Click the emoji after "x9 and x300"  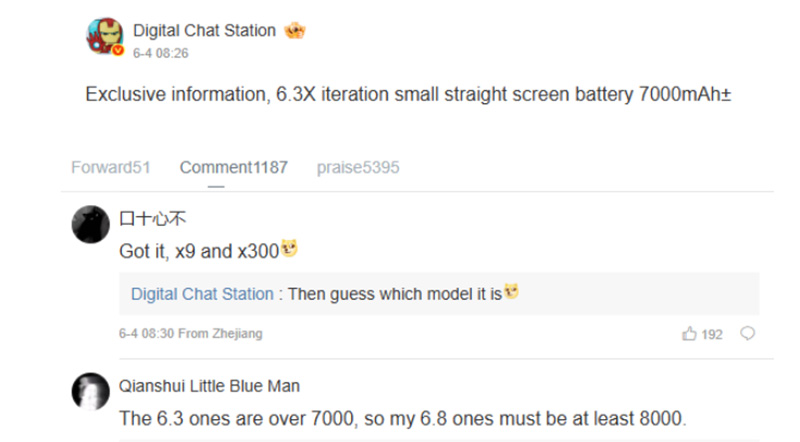pyautogui.click(x=291, y=250)
